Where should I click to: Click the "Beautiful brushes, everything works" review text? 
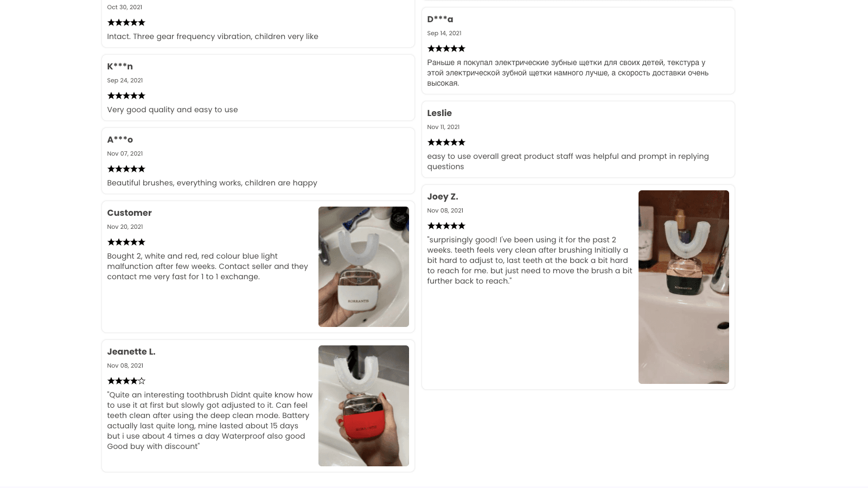[x=212, y=183]
